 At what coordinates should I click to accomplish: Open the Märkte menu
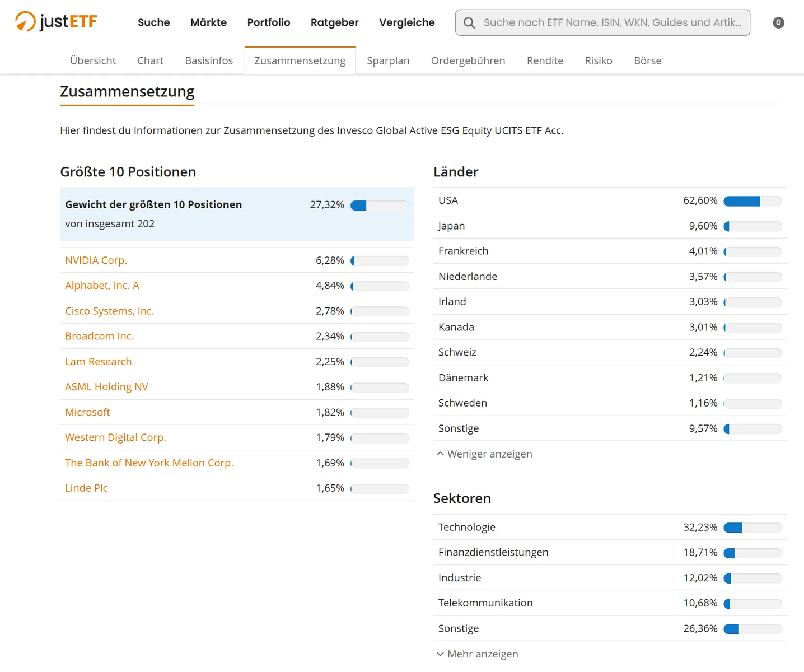[208, 22]
